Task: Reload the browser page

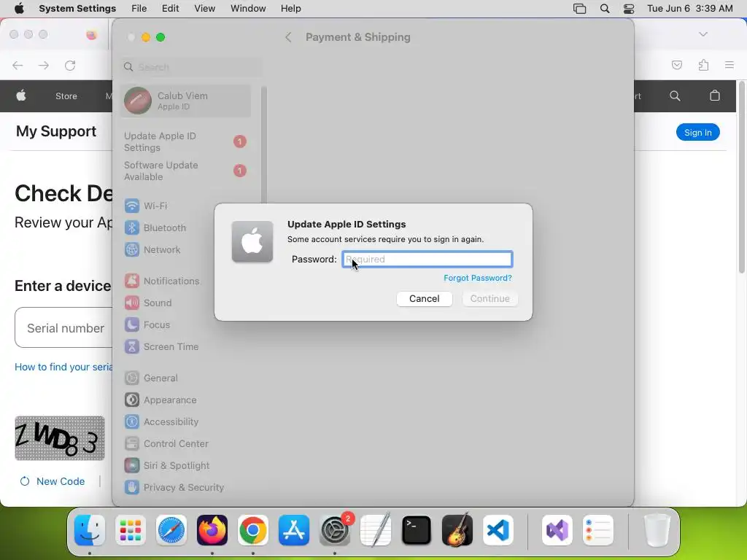Action: (x=70, y=65)
